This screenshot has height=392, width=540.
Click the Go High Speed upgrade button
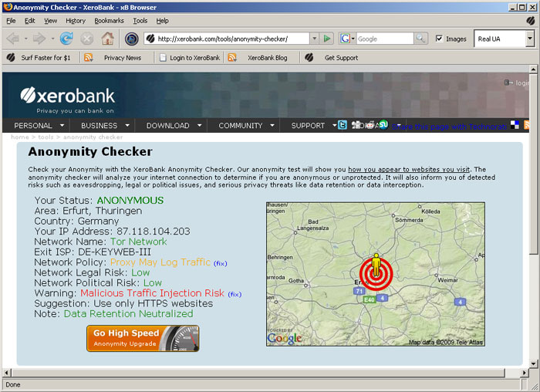(x=143, y=338)
